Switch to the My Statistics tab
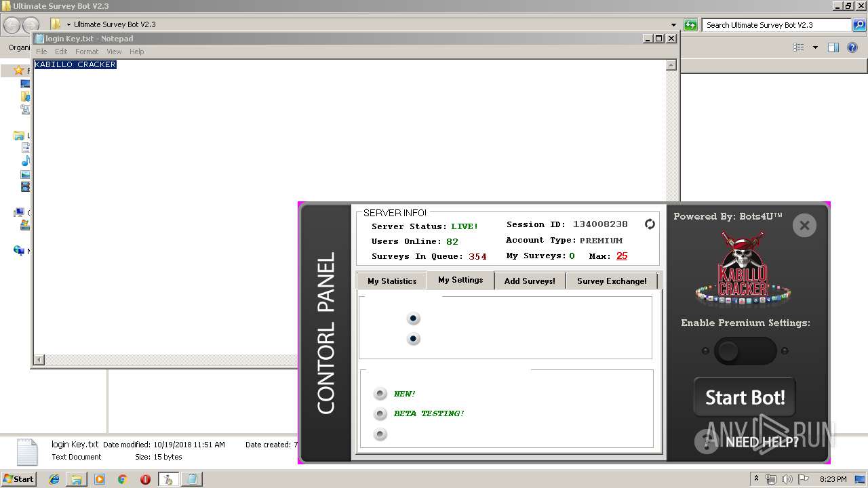The height and width of the screenshot is (488, 868). click(x=392, y=281)
